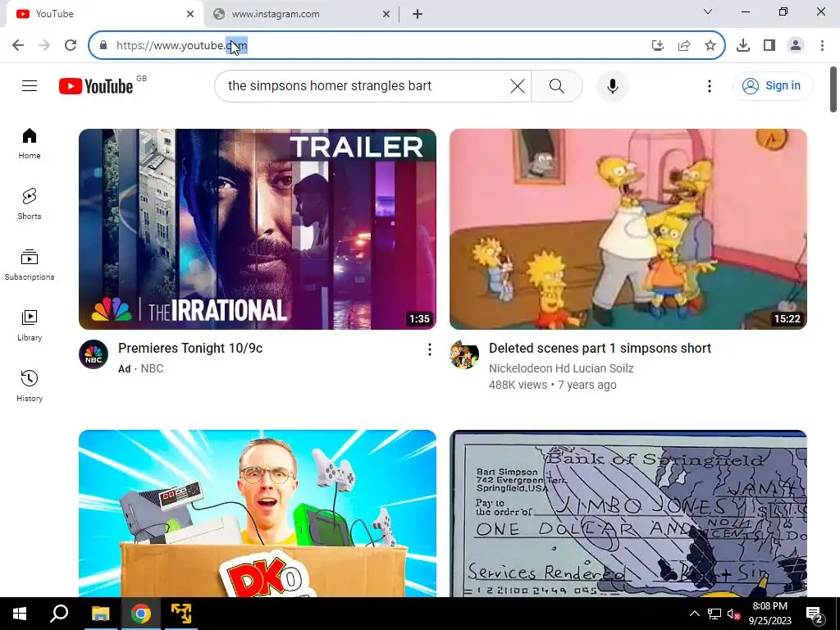Focus the address bar URL

pyautogui.click(x=375, y=45)
